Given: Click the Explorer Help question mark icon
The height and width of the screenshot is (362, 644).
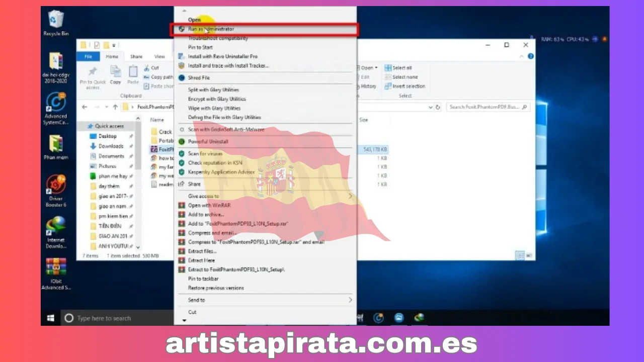Looking at the screenshot, I should (530, 57).
